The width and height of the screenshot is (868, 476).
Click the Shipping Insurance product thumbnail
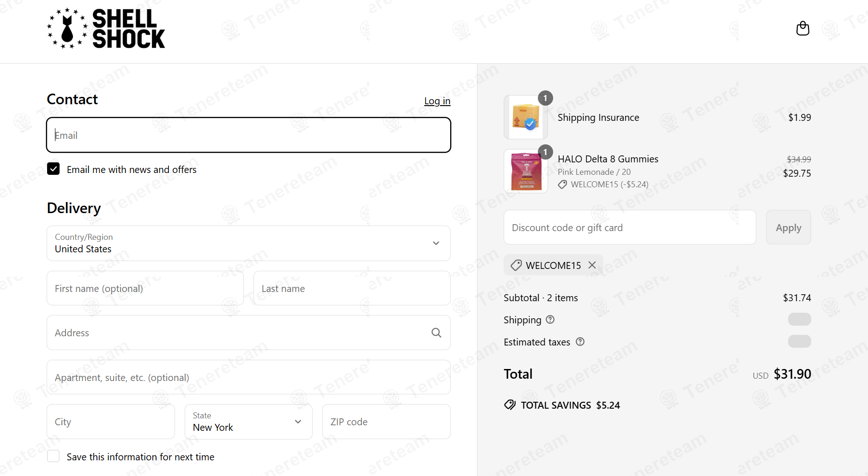[x=526, y=117]
